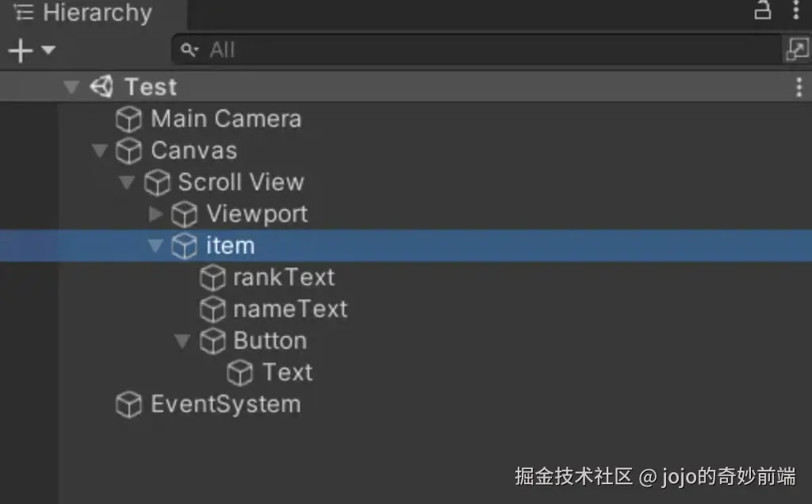Viewport: 812px width, 504px height.
Task: Click the Canvas GameObject cube icon
Action: pyautogui.click(x=128, y=151)
